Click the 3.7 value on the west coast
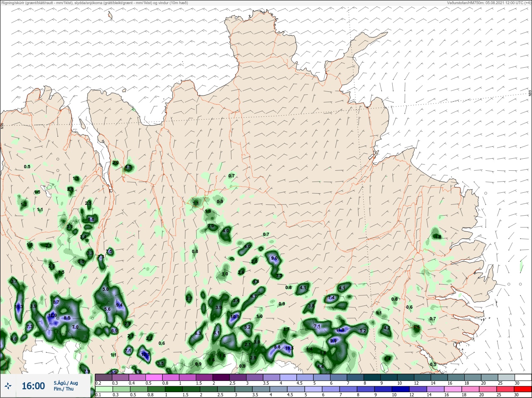 (14, 282)
